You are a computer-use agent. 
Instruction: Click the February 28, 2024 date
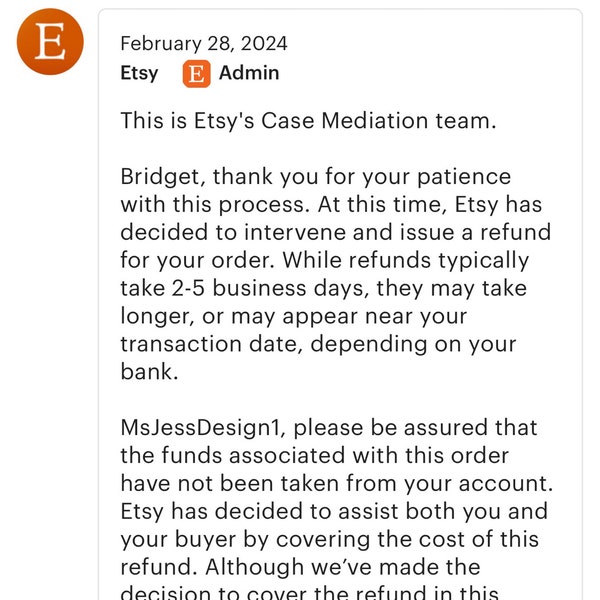[x=204, y=44]
